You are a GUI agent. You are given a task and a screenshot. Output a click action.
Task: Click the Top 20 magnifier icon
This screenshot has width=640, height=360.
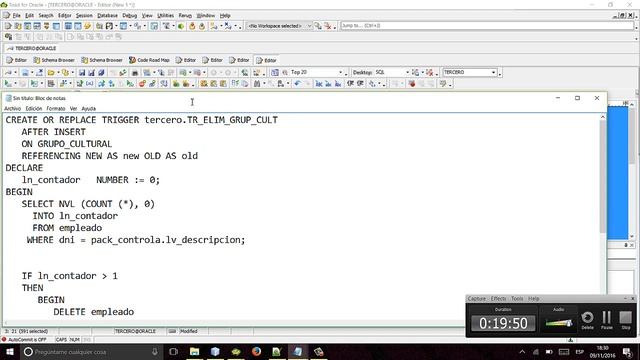coord(285,72)
